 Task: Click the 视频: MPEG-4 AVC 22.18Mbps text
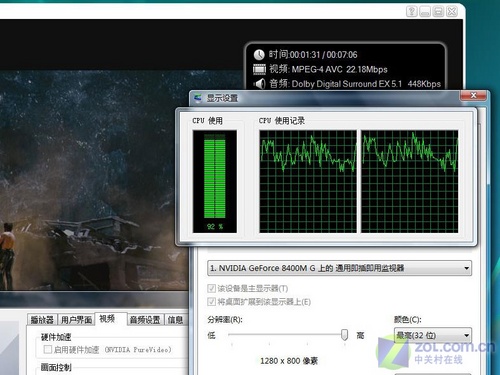[328, 69]
